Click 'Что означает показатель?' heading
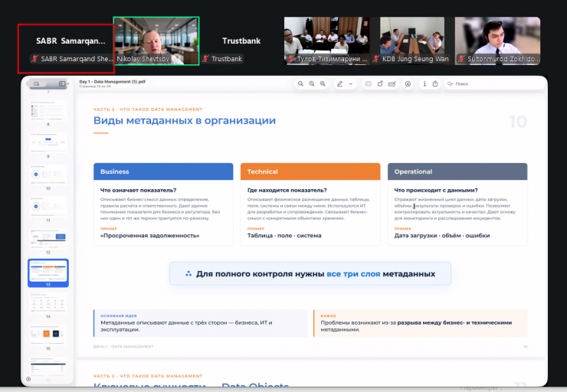Screen dimensions: 567x392 pyautogui.click(x=138, y=190)
